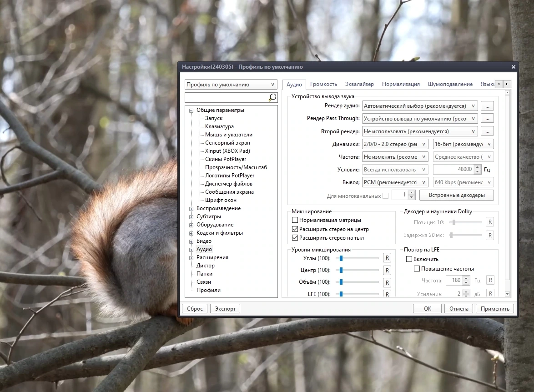Uncheck Расширить стерео на центр
The width and height of the screenshot is (534, 392).
point(295,229)
